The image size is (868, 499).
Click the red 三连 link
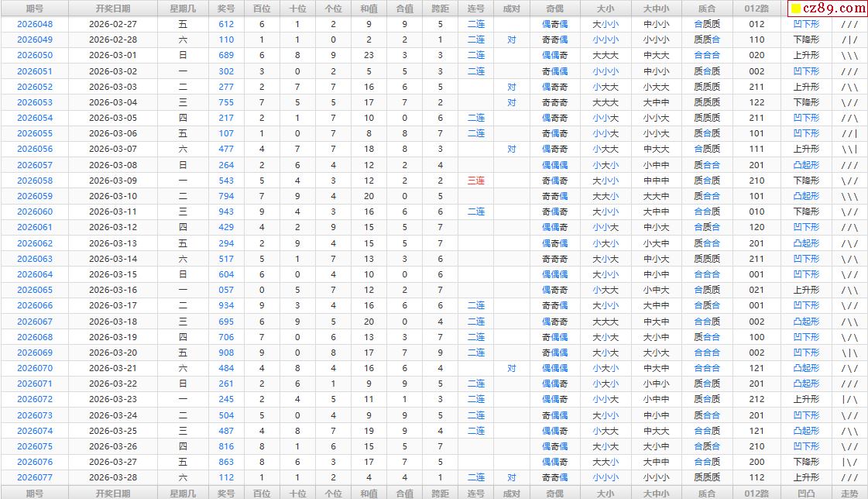[x=476, y=181]
